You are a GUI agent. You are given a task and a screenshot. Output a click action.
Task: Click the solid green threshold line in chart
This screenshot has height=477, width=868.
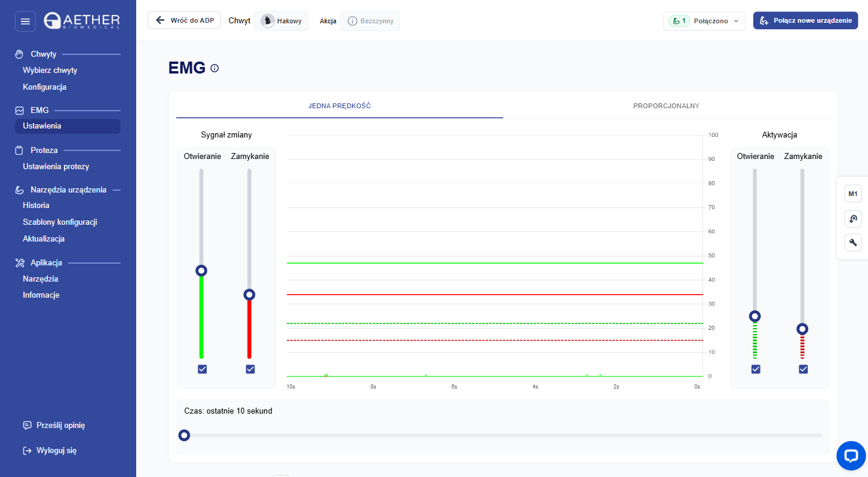[495, 263]
